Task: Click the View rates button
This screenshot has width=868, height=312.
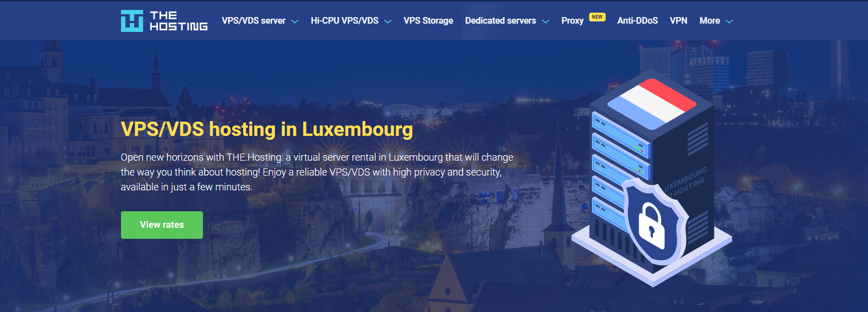Action: click(162, 225)
